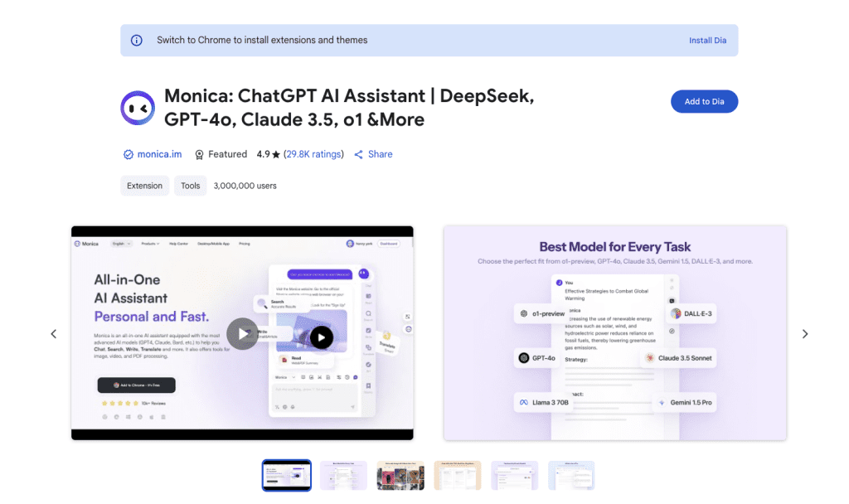The height and width of the screenshot is (504, 849).
Task: Go to previous screenshot with left arrow
Action: (54, 333)
